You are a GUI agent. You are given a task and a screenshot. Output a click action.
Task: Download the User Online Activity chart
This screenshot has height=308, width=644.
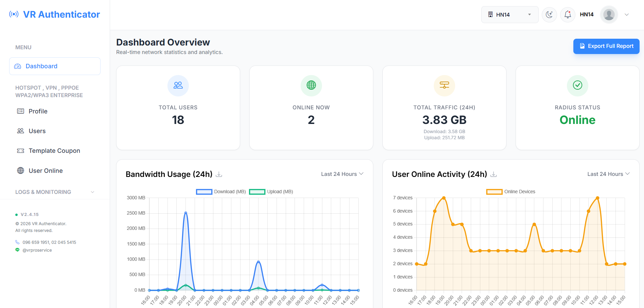pyautogui.click(x=494, y=174)
